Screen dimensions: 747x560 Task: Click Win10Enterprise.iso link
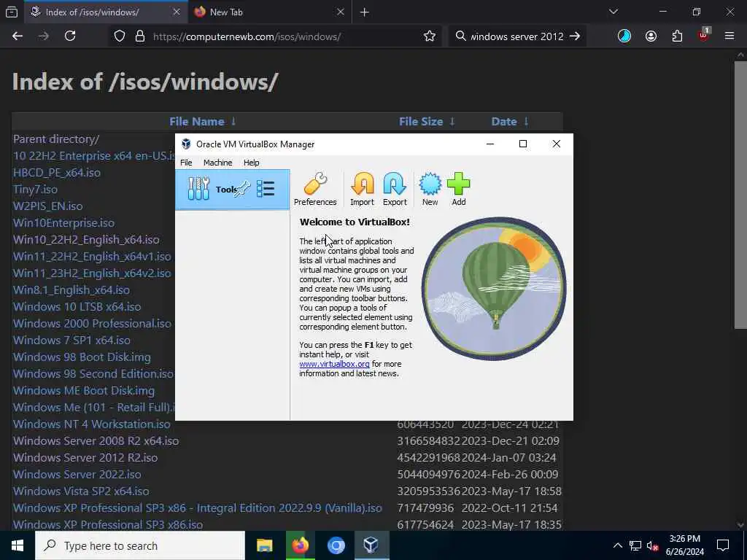[63, 223]
